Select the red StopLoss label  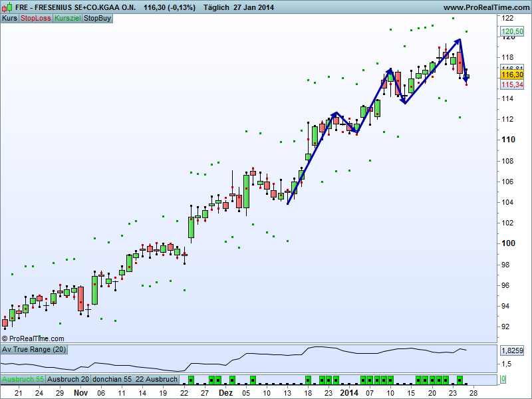coord(36,19)
